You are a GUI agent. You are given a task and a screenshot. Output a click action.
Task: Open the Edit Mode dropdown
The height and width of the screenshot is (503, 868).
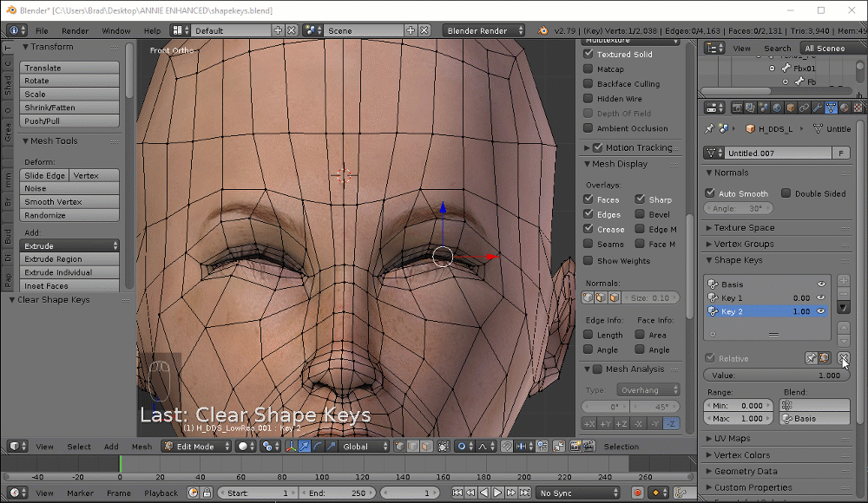coord(197,447)
